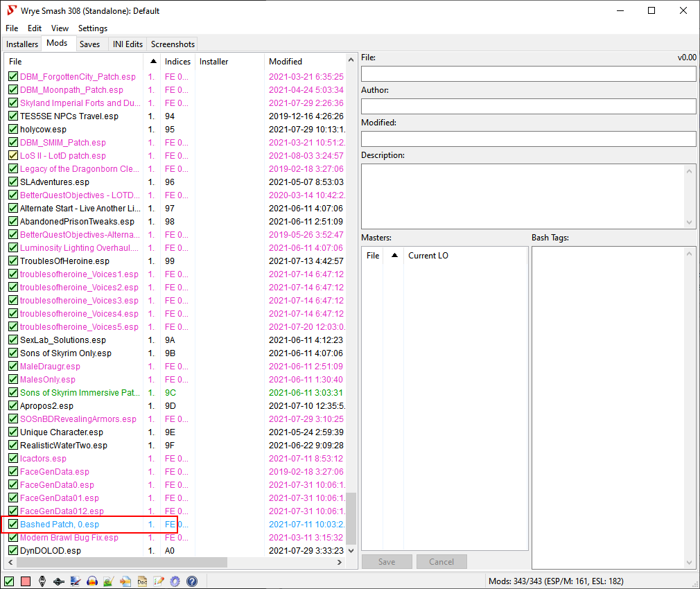This screenshot has height=589, width=700.
Task: Disable the DynDOLOD.esp plugin checkbox
Action: [x=12, y=551]
